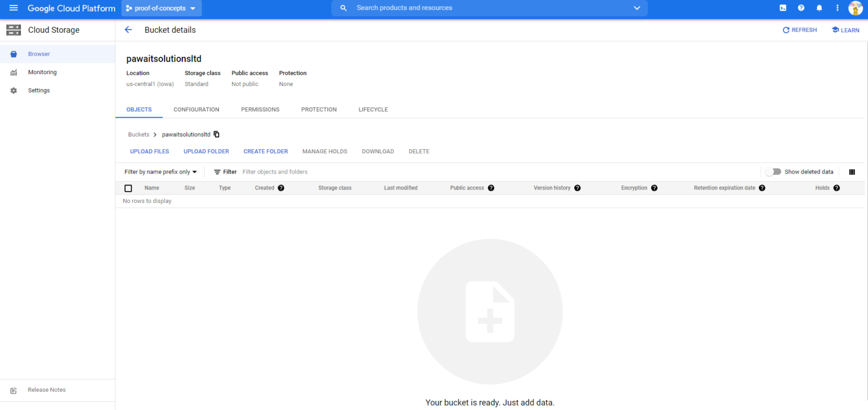Click CREATE FOLDER button

(x=266, y=152)
